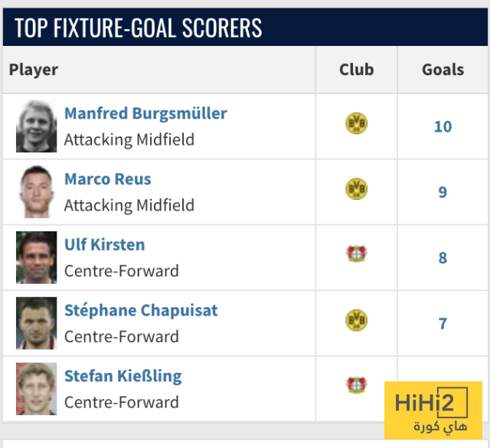Image resolution: width=490 pixels, height=448 pixels.
Task: Open Manfred Burgsmüller's player profile link
Action: 145,113
